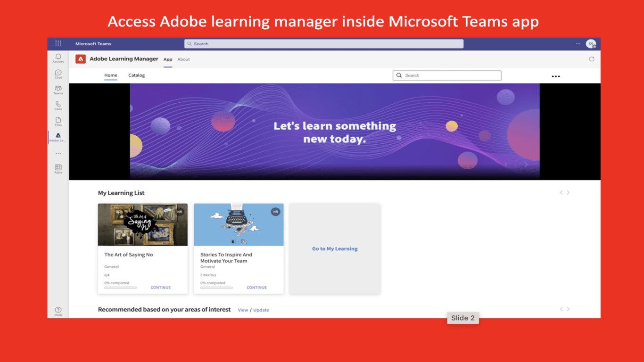The width and height of the screenshot is (644, 362).
Task: Click the magnifier in Learning Manager search
Action: [399, 75]
